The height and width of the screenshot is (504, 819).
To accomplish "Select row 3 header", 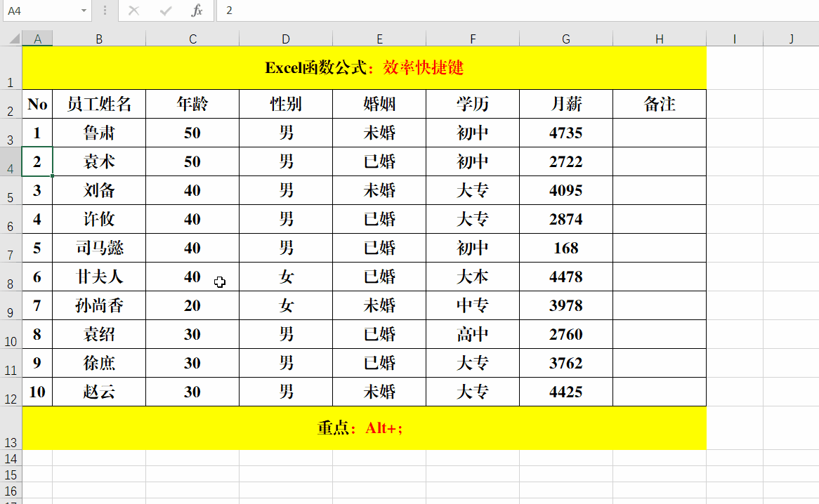I will click(11, 133).
